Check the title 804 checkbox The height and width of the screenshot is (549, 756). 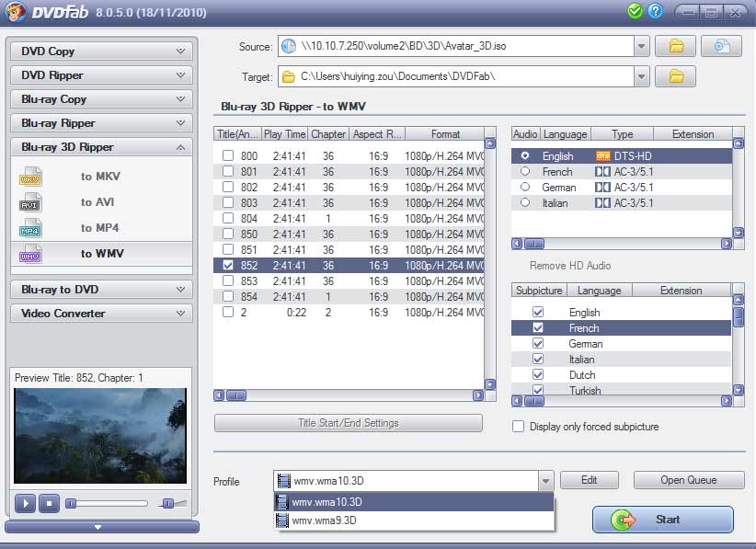[228, 218]
